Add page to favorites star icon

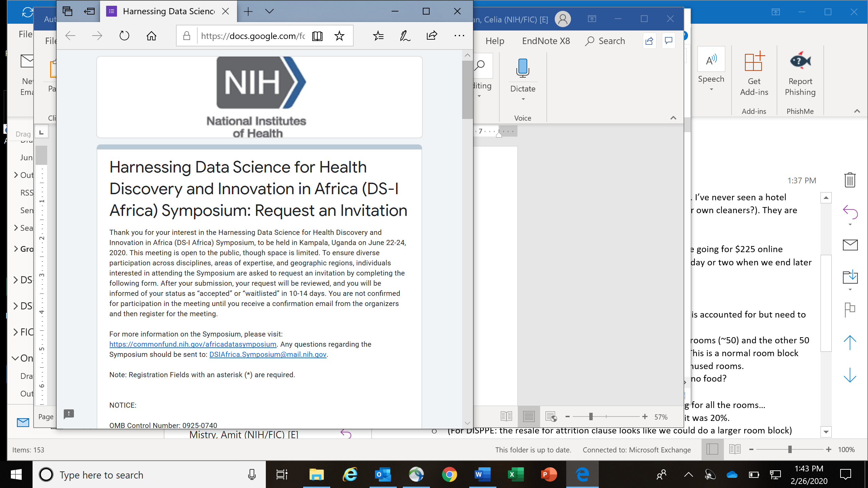(x=339, y=36)
